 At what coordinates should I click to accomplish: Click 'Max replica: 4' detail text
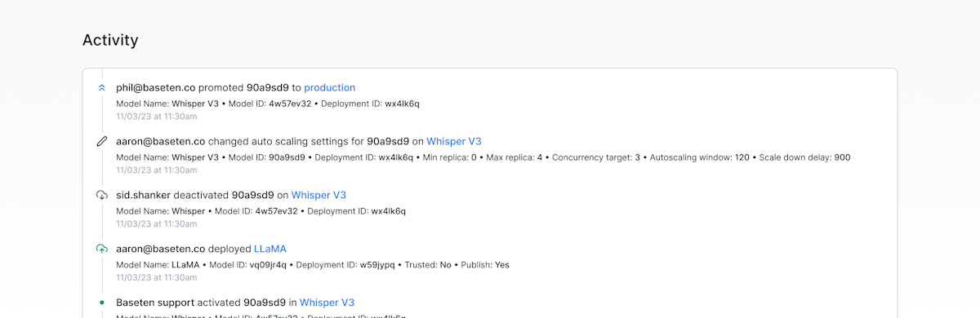pyautogui.click(x=514, y=157)
